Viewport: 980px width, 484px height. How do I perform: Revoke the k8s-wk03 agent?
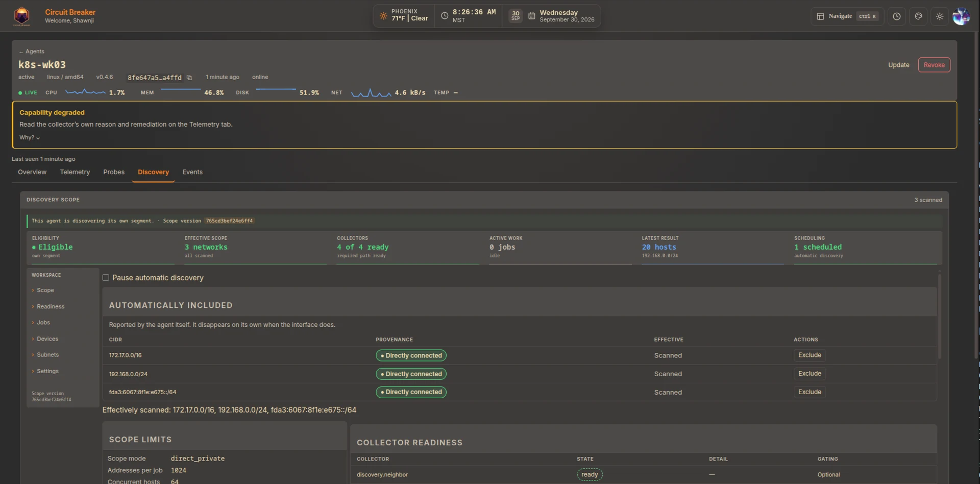tap(934, 65)
